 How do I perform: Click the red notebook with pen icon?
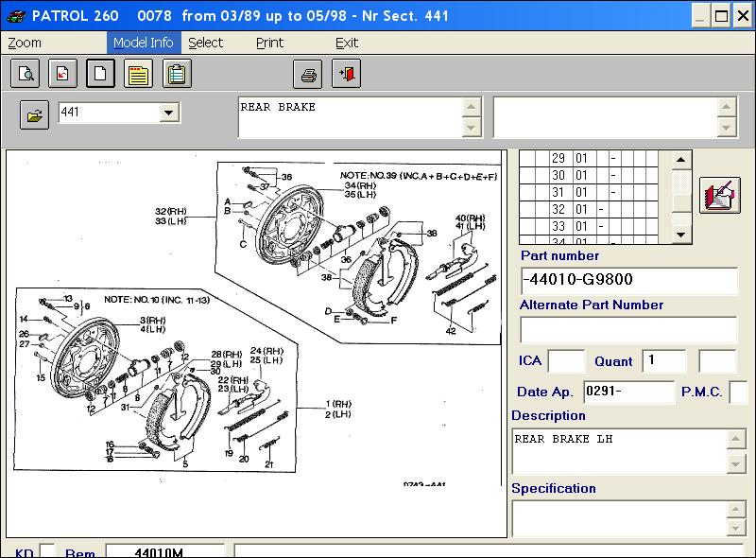tap(720, 196)
